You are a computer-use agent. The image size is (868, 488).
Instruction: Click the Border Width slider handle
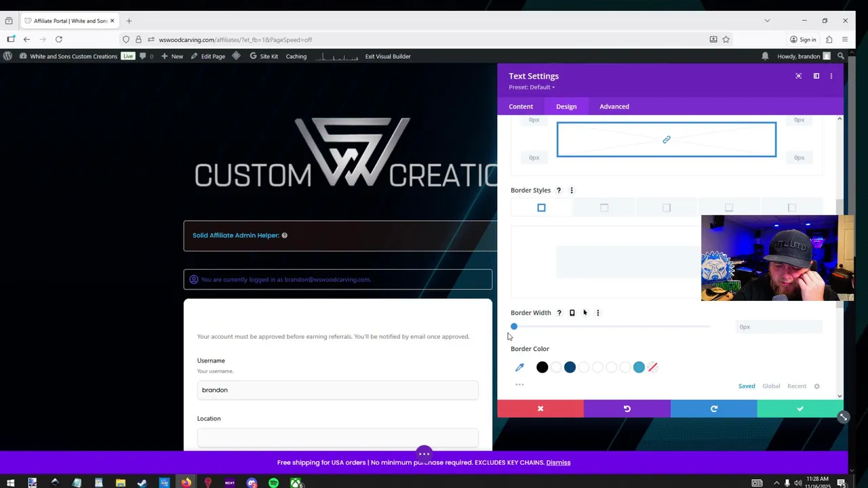tap(514, 327)
